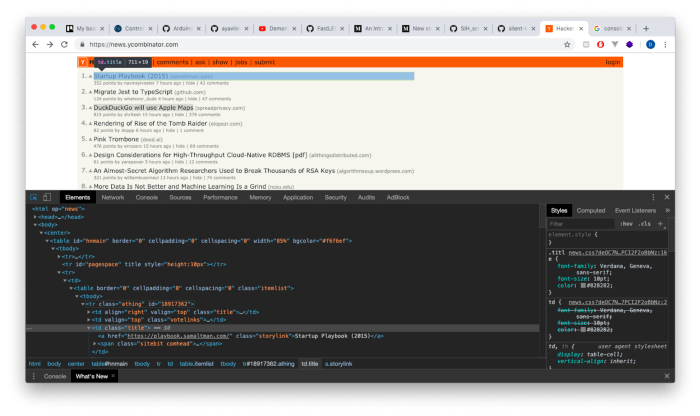The width and height of the screenshot is (700, 416).
Task: Go forward using the browser forward arrow
Action: pyautogui.click(x=50, y=44)
